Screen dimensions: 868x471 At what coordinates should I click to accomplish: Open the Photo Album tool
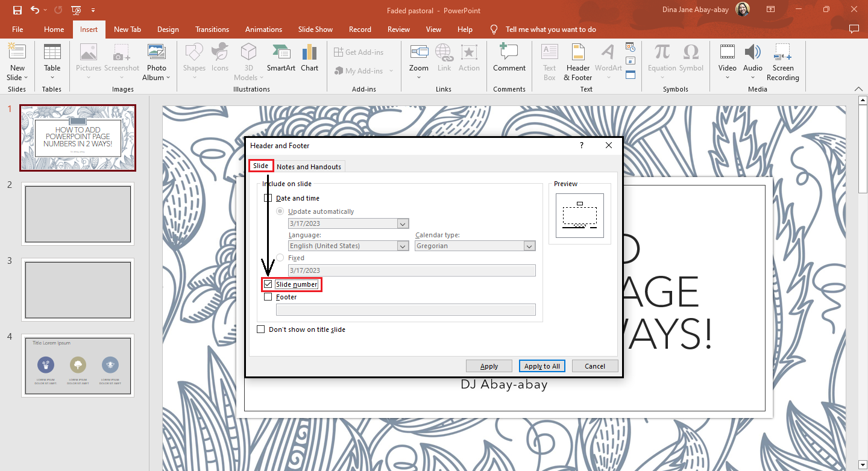(x=156, y=60)
